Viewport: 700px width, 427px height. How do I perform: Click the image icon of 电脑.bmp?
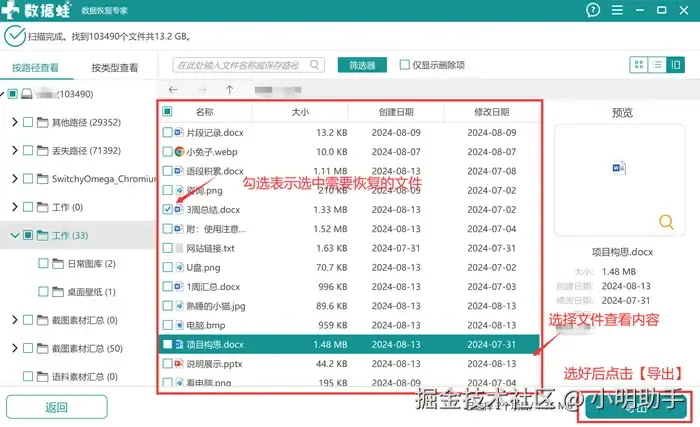tap(179, 325)
